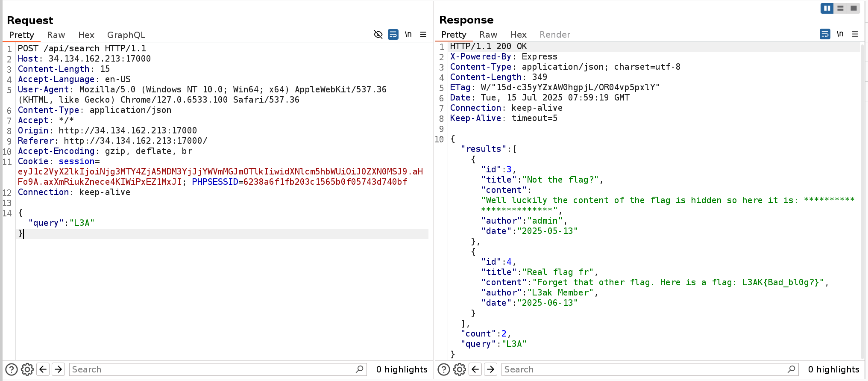868x381 pixels.
Task: Click the "date":"2025-06-13" line
Action: click(x=530, y=303)
